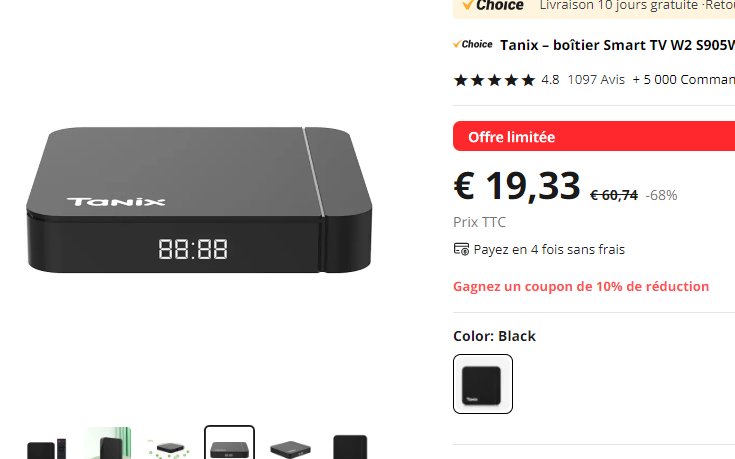Click the Choice badge beside product title
This screenshot has width=735, height=459.
point(472,45)
